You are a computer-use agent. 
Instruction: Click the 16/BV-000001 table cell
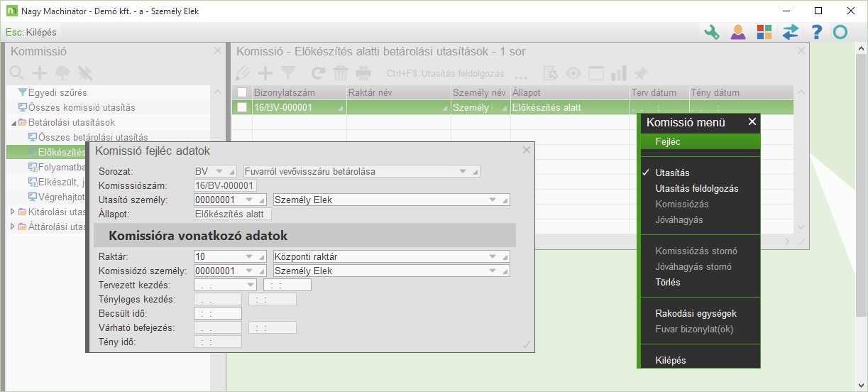pos(298,107)
